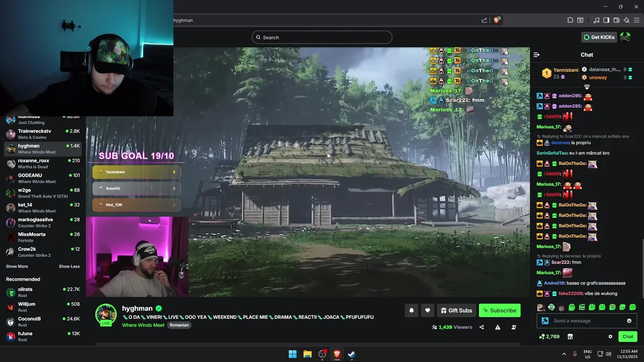Open markoglasslive channel in sidebar
This screenshot has width=644, height=362.
43,222
